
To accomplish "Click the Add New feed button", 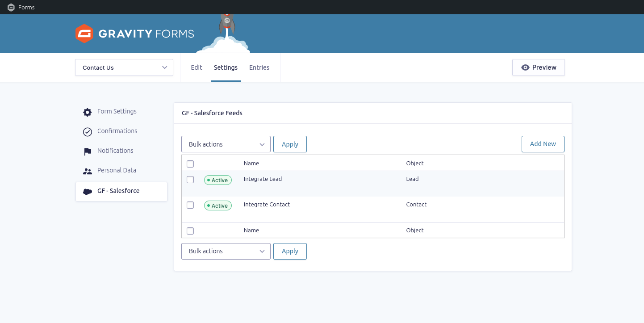I will tap(543, 144).
